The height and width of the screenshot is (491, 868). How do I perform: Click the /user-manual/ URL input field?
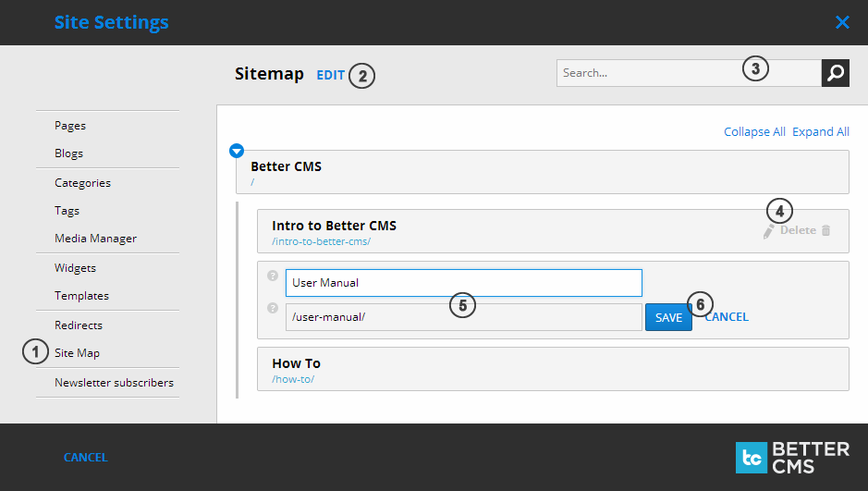pos(463,317)
